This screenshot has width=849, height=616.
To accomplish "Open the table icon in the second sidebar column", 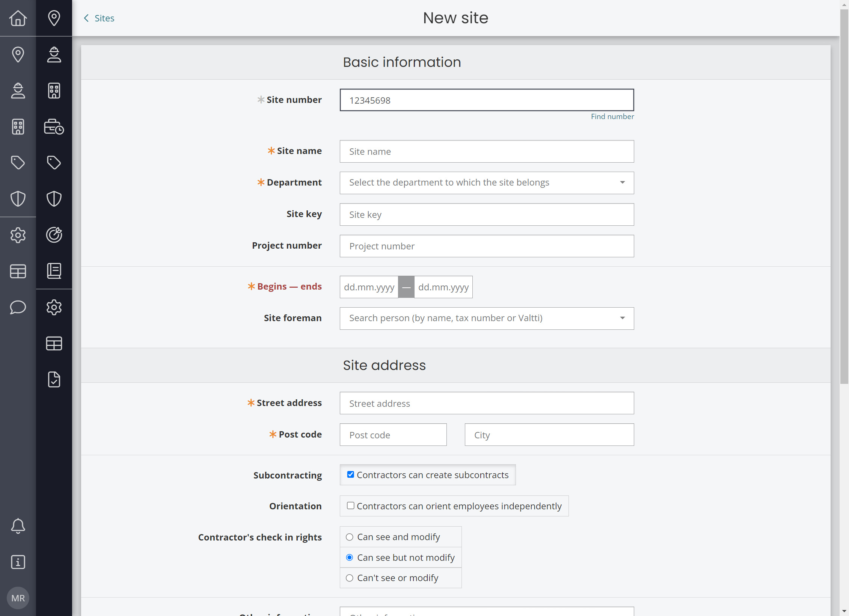I will 54,343.
